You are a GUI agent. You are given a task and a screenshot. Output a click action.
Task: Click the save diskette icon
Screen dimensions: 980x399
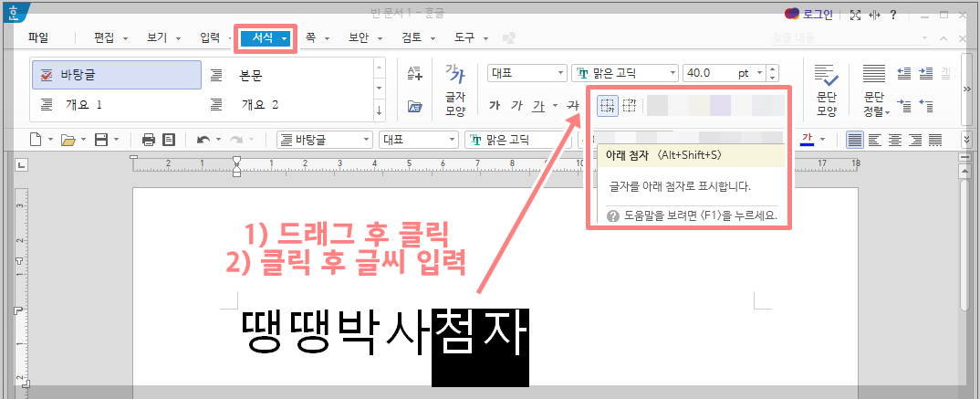point(101,140)
